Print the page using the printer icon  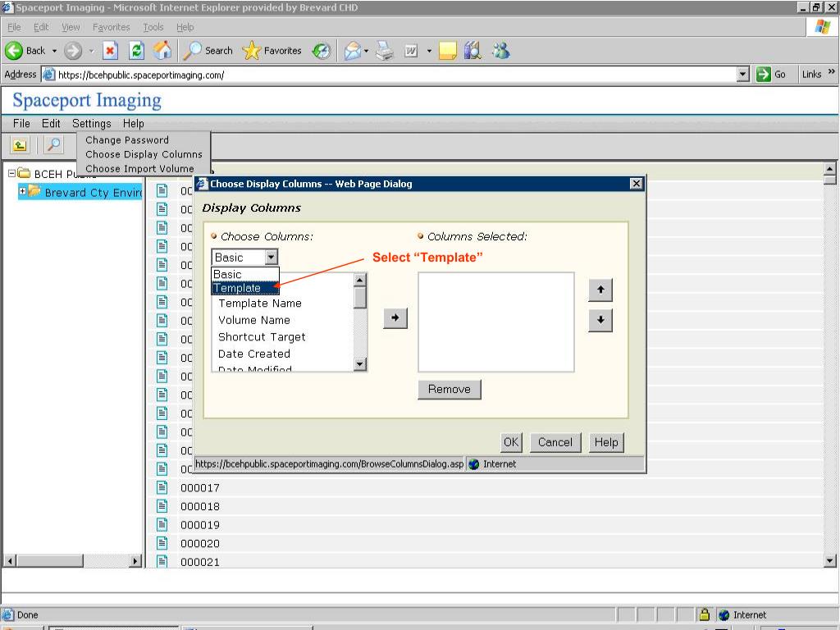[385, 51]
